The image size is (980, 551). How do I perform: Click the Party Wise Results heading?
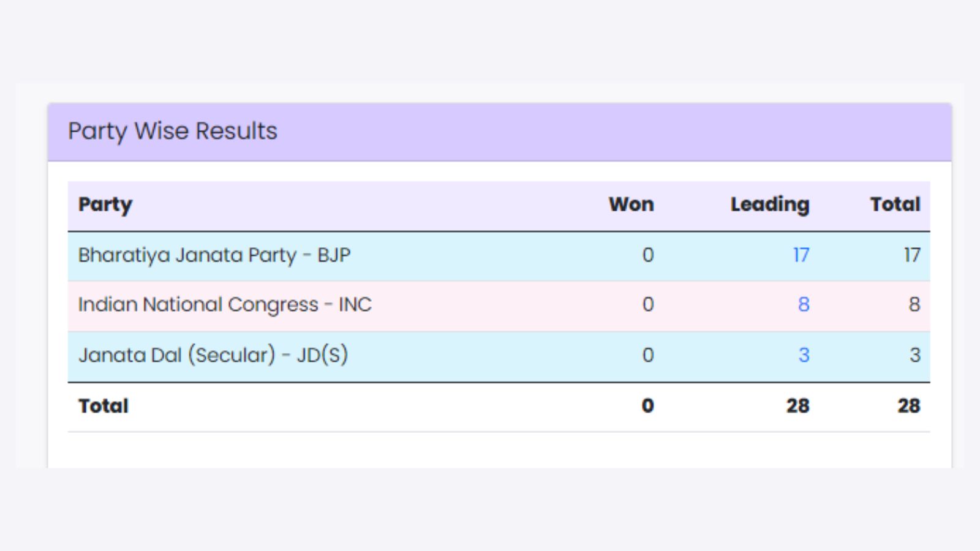click(173, 131)
